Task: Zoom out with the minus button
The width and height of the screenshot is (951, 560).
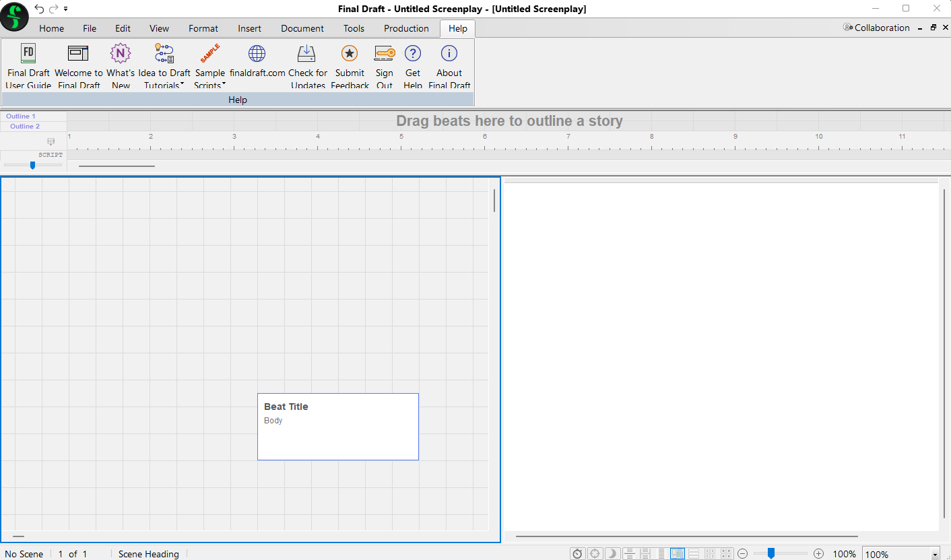Action: pos(743,554)
